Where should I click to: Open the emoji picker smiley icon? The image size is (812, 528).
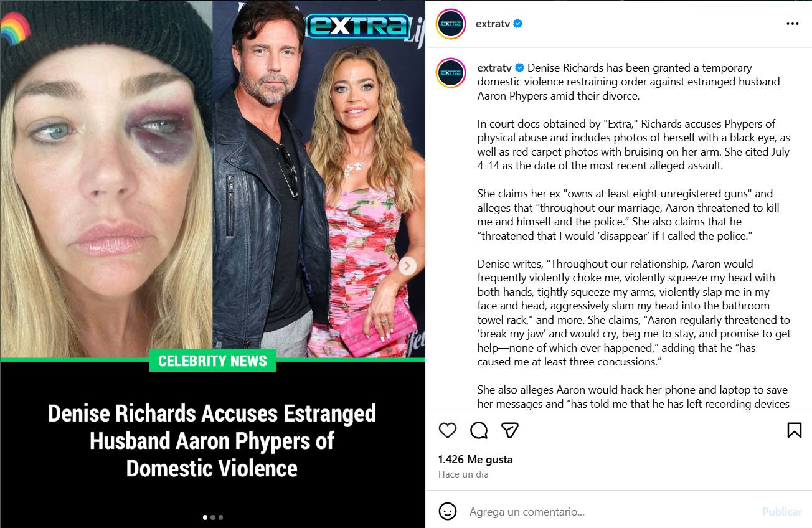448,511
